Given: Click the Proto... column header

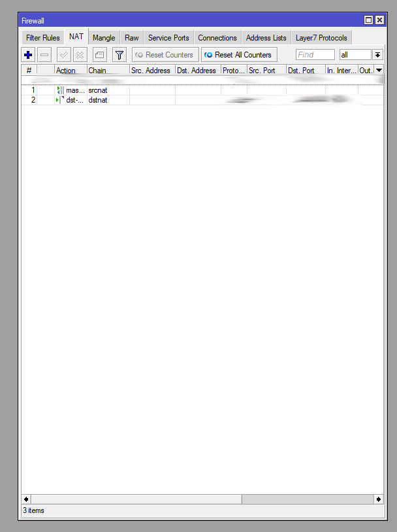Looking at the screenshot, I should [x=234, y=70].
